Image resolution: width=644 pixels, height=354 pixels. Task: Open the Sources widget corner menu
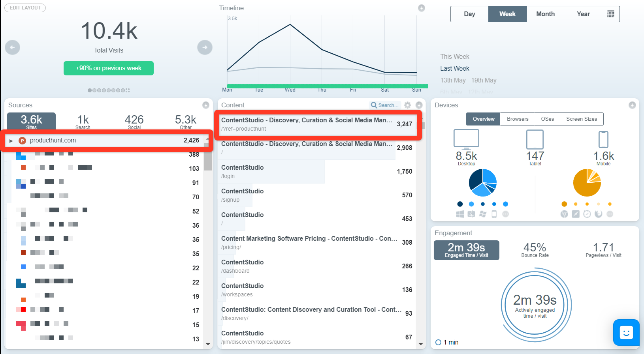click(206, 105)
